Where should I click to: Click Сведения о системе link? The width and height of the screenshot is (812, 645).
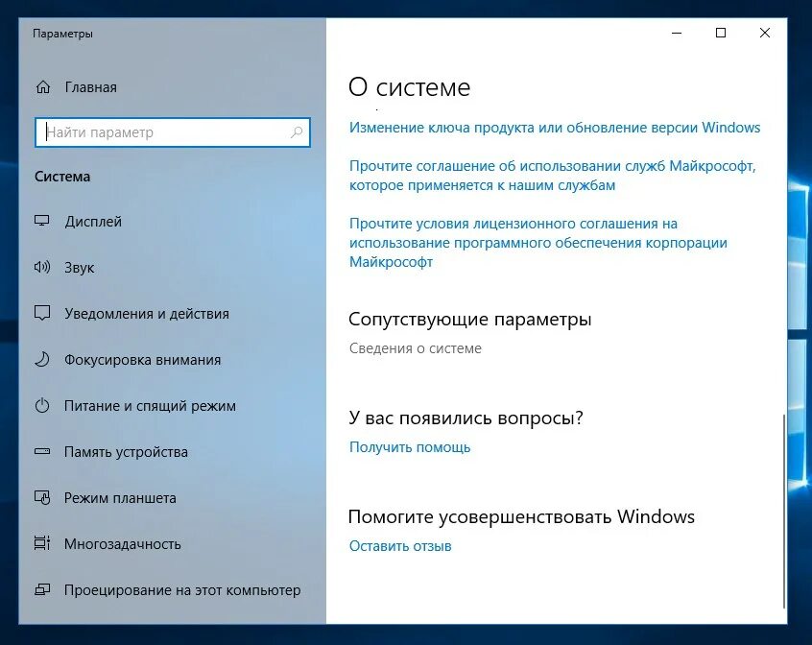click(x=416, y=348)
